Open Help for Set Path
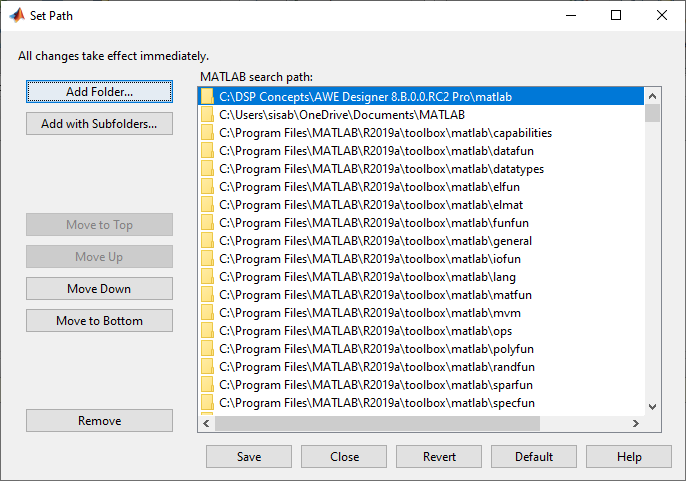The width and height of the screenshot is (686, 481). (629, 456)
